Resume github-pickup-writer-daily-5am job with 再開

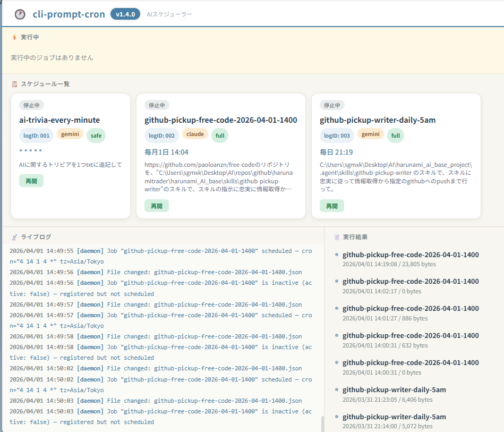(x=332, y=206)
